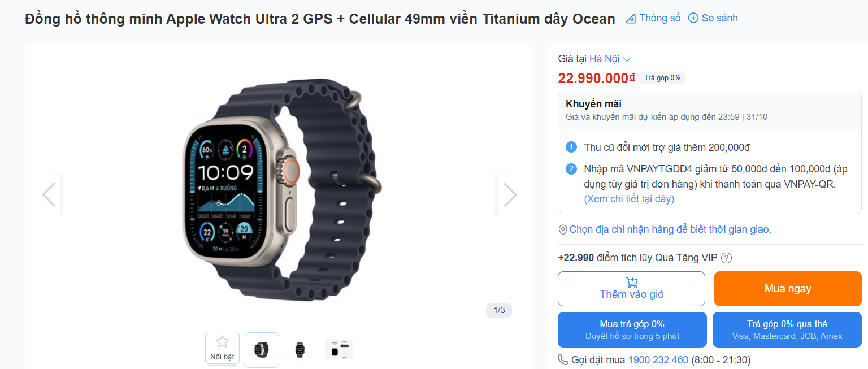The width and height of the screenshot is (868, 369).
Task: Click the So sánh compare plus icon
Action: point(693,18)
